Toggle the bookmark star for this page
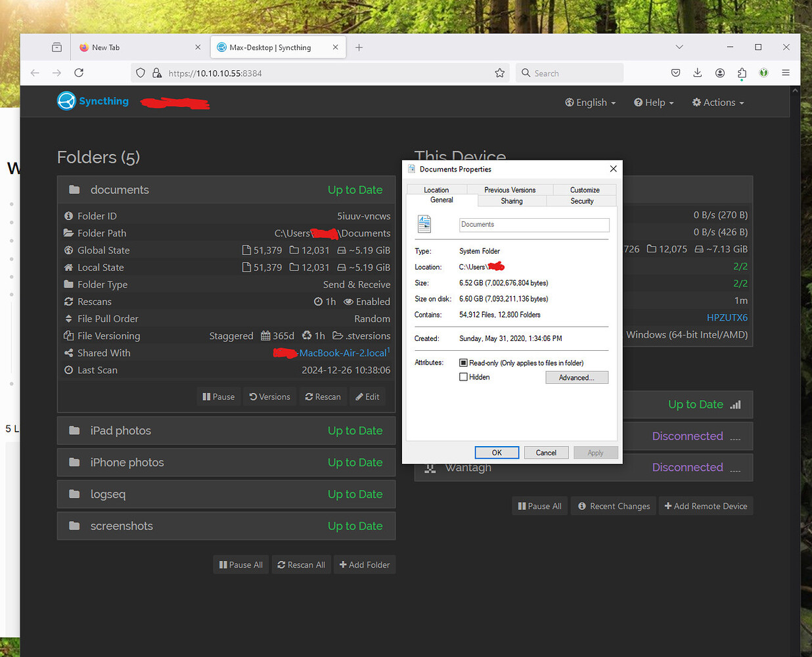The height and width of the screenshot is (657, 812). (x=500, y=73)
